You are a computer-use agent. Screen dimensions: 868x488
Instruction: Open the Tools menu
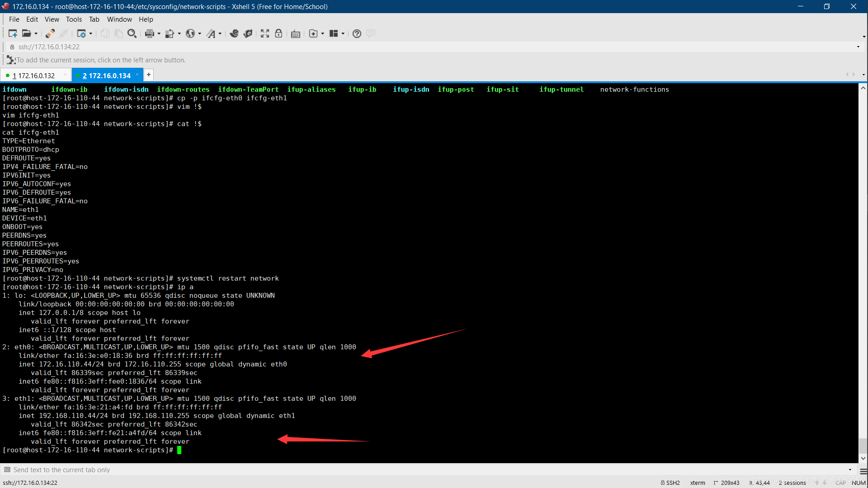point(74,19)
